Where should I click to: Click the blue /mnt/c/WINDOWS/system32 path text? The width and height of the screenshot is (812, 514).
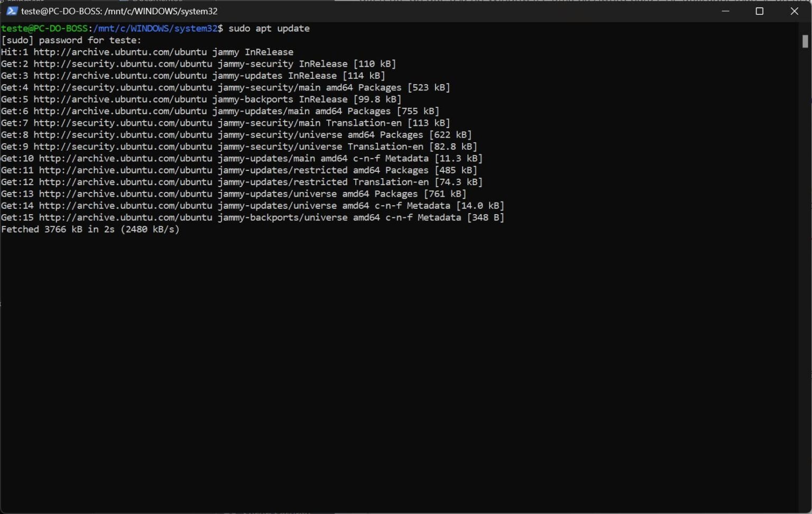(x=153, y=28)
